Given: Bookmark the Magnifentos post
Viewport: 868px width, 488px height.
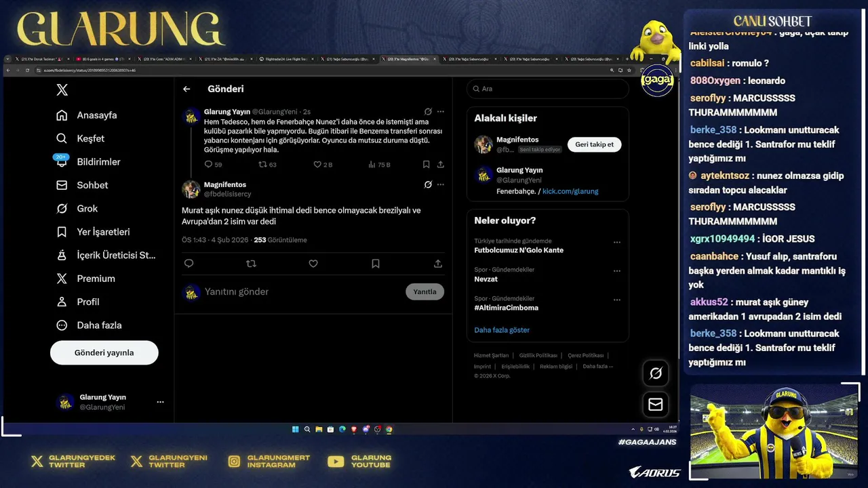Looking at the screenshot, I should pos(376,264).
